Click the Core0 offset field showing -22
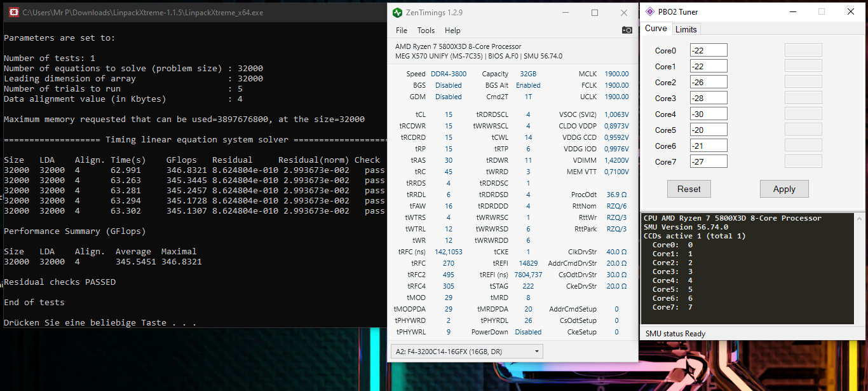Image resolution: width=868 pixels, height=391 pixels. pos(708,50)
